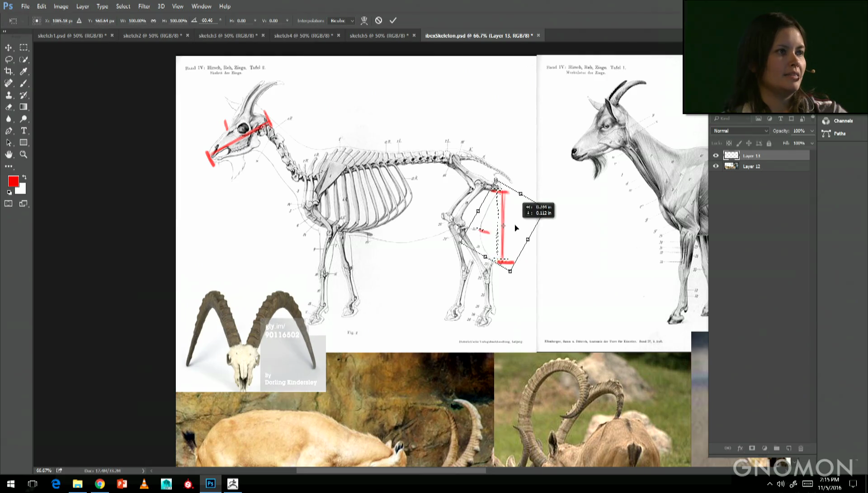The width and height of the screenshot is (868, 493).
Task: Toggle shape layer filter in Layers panel
Action: tap(791, 119)
